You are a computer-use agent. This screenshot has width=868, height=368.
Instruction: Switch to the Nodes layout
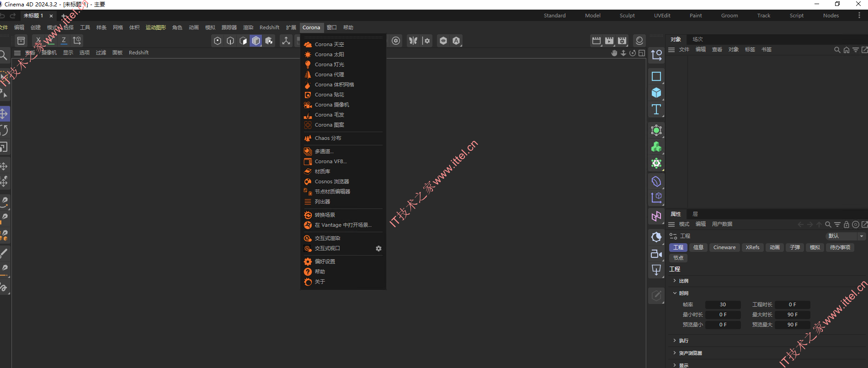tap(831, 16)
